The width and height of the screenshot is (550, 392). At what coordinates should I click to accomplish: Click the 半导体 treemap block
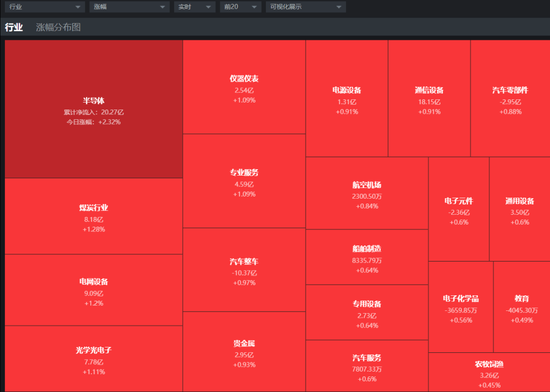pyautogui.click(x=93, y=110)
